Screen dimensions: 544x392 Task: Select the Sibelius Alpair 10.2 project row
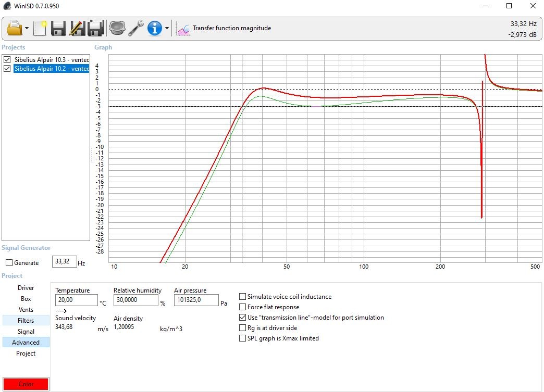tap(52, 69)
